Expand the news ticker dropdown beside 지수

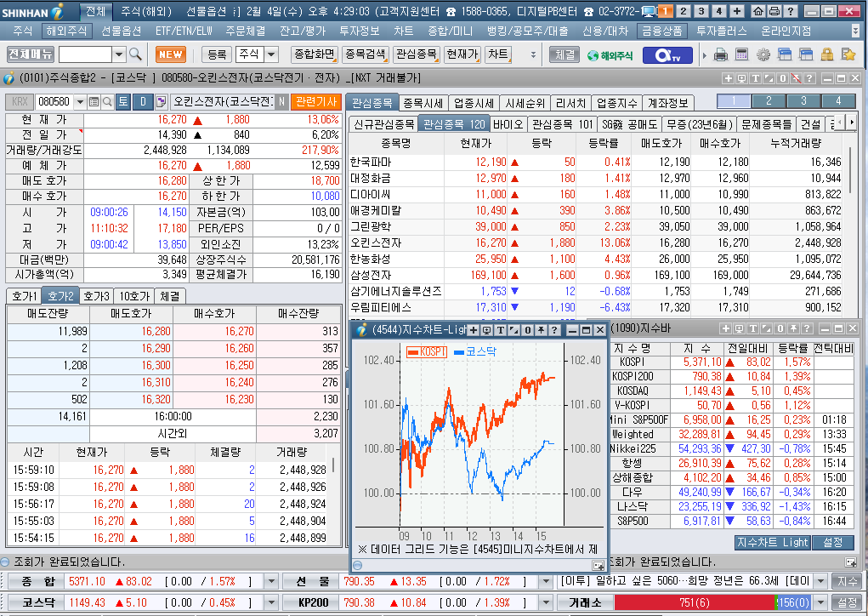[x=821, y=581]
